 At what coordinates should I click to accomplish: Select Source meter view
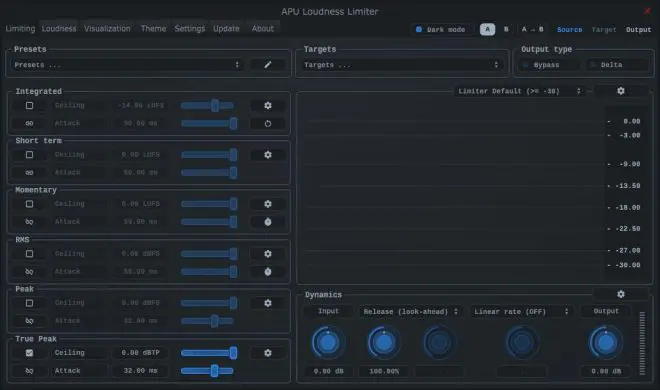tap(570, 29)
